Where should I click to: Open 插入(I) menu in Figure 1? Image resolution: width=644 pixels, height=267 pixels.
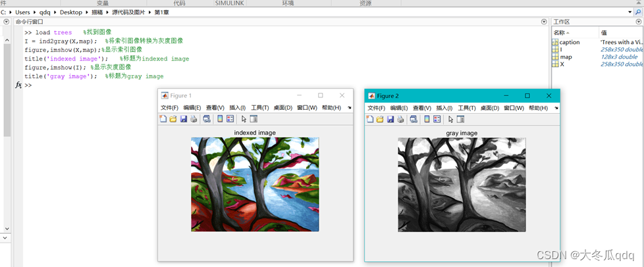click(238, 108)
